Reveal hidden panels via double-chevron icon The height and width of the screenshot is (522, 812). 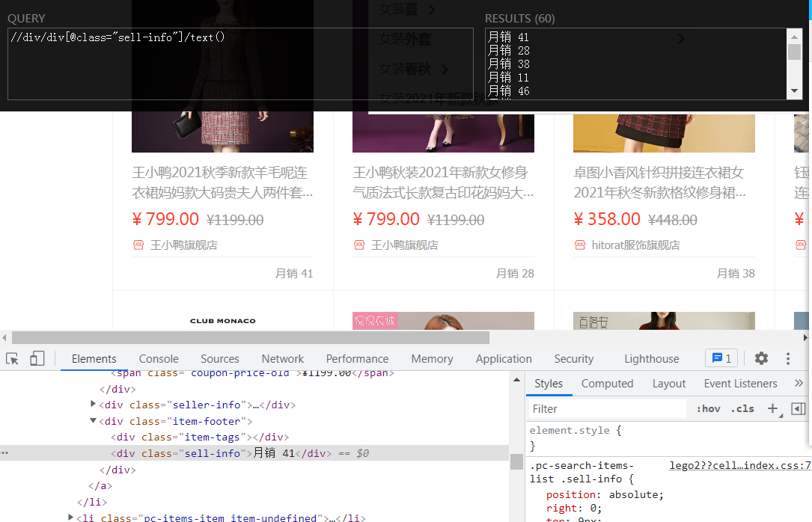point(798,383)
